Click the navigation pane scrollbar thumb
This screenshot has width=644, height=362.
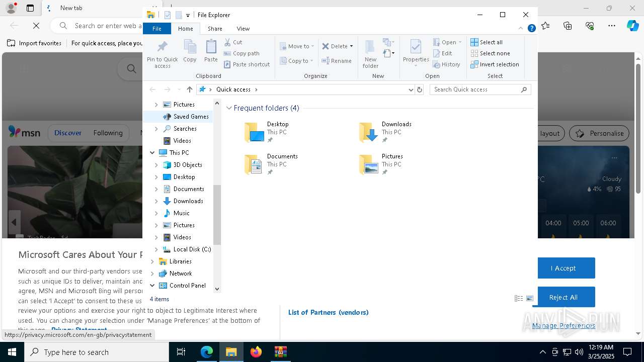click(217, 215)
